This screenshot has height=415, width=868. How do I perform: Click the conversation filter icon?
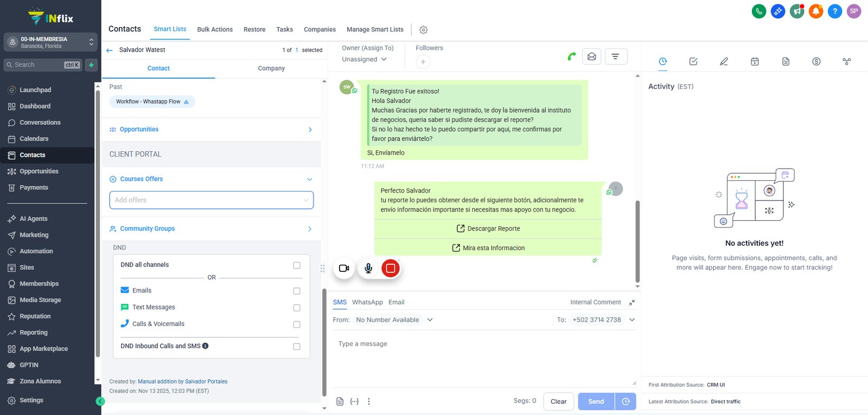(x=616, y=56)
